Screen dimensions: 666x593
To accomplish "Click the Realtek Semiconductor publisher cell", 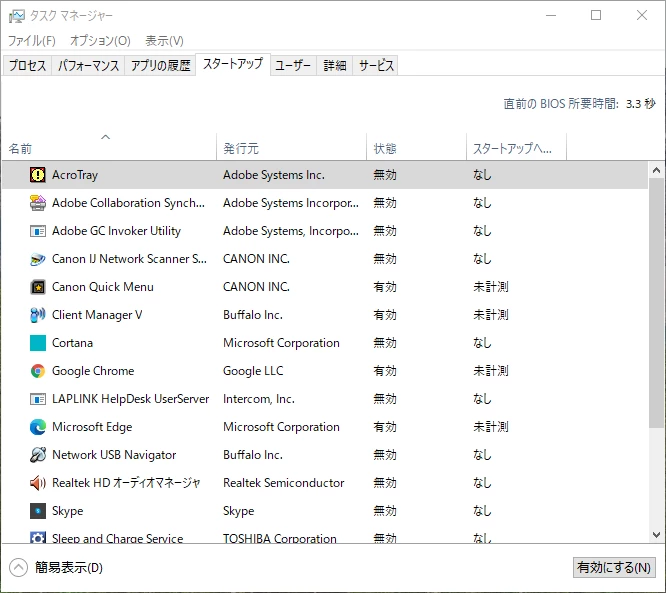I will pos(284,483).
